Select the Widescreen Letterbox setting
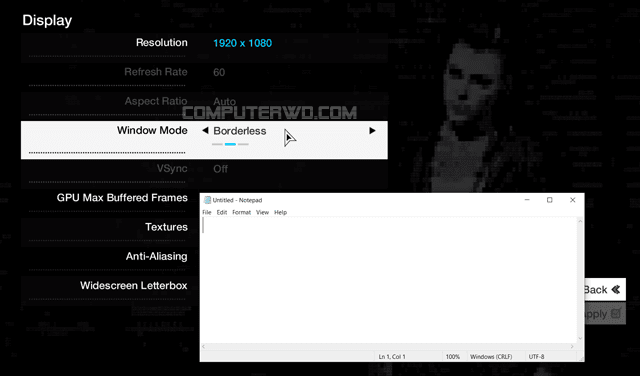This screenshot has width=640, height=376. coord(133,285)
